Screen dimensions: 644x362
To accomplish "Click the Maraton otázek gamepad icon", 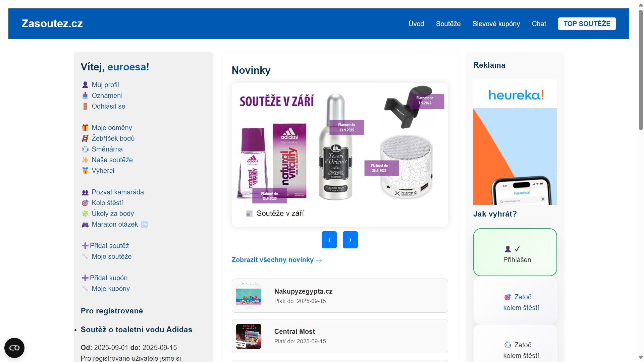I will 85,225.
